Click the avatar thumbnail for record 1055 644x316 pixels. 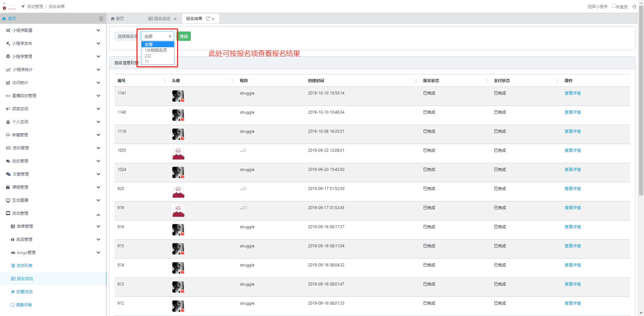(x=178, y=153)
